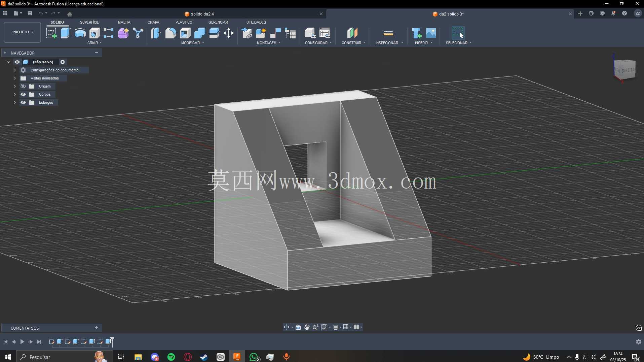The height and width of the screenshot is (362, 644).
Task: Toggle visibility of Corpos folder
Action: pos(23,94)
